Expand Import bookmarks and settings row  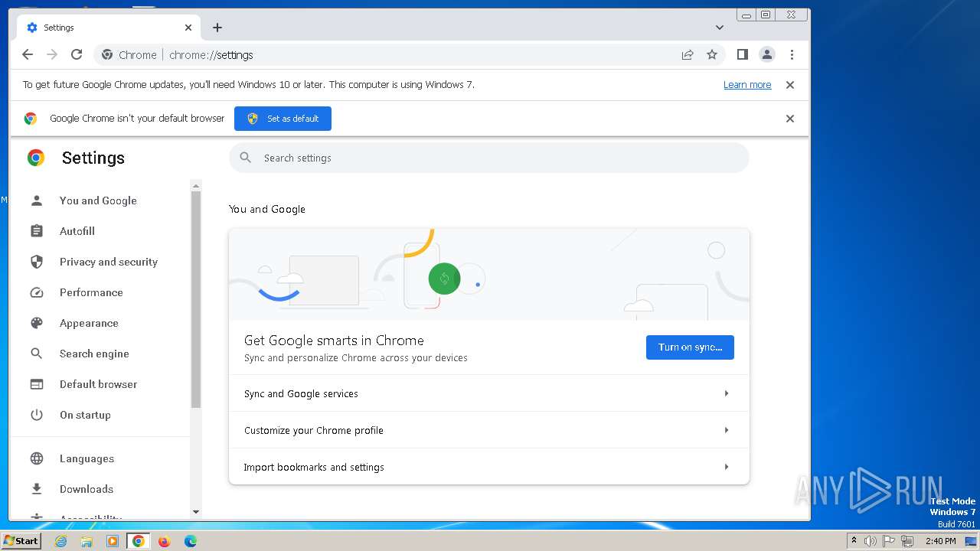click(488, 467)
